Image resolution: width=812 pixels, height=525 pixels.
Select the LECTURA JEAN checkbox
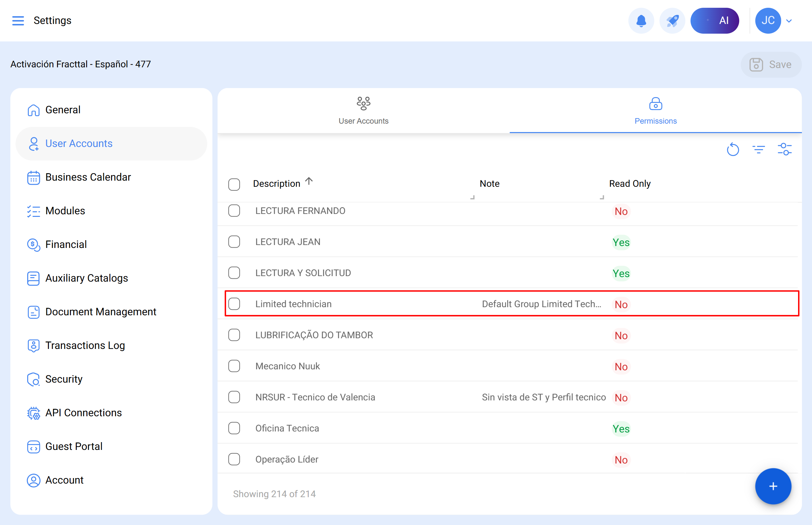tap(234, 242)
